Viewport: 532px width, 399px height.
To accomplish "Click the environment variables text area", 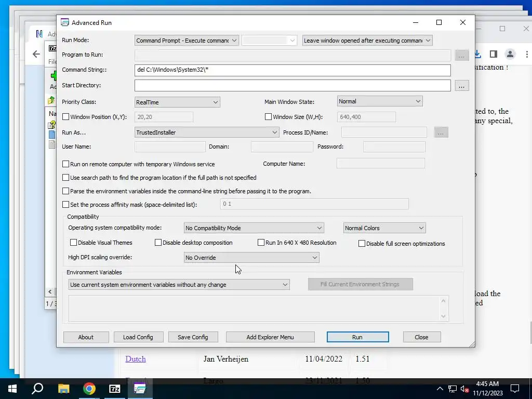I will pos(259,308).
